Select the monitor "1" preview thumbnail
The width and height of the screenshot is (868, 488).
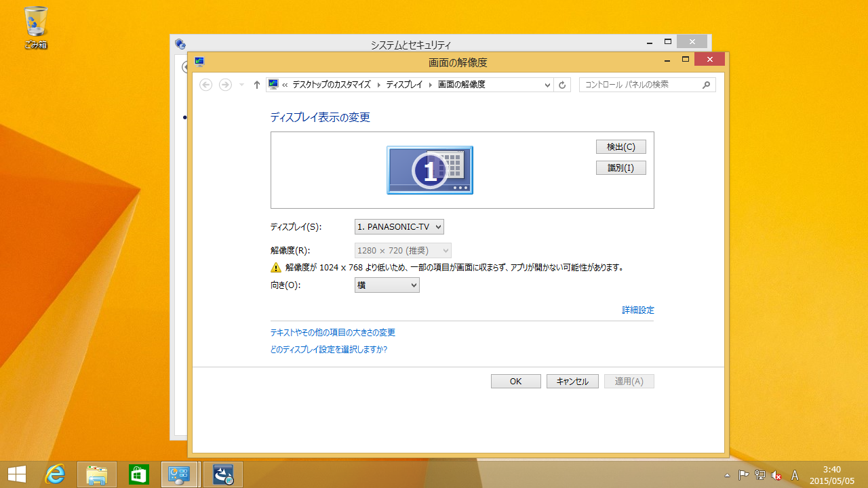click(429, 169)
